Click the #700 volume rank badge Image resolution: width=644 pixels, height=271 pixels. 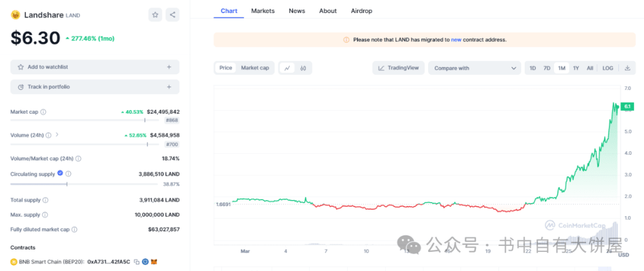(172, 144)
